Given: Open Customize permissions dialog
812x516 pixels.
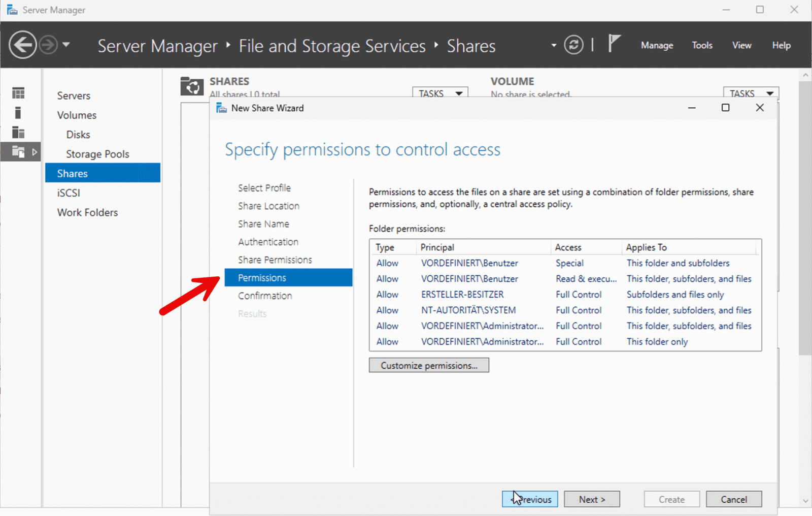Looking at the screenshot, I should (429, 365).
